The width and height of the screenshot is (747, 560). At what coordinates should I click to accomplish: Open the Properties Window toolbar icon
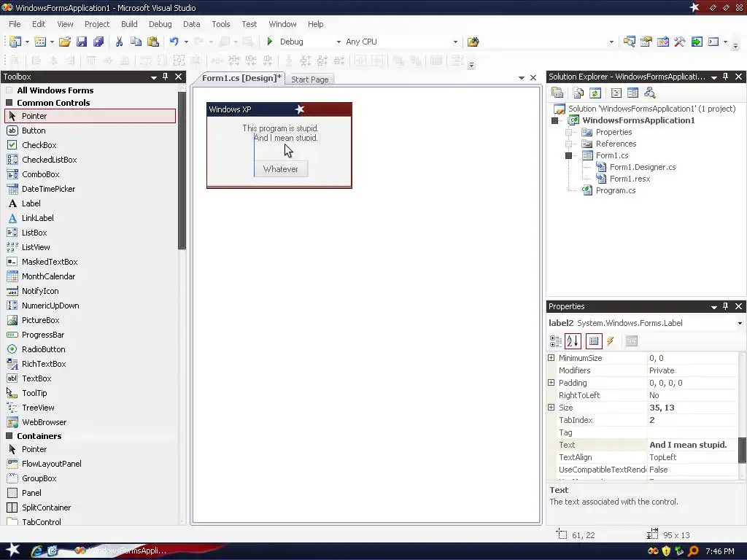point(646,42)
